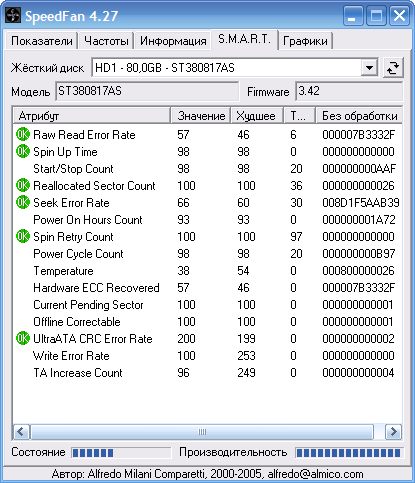Click value 200 for UltraATA CRC Error Rate
The width and height of the screenshot is (415, 483).
(186, 338)
